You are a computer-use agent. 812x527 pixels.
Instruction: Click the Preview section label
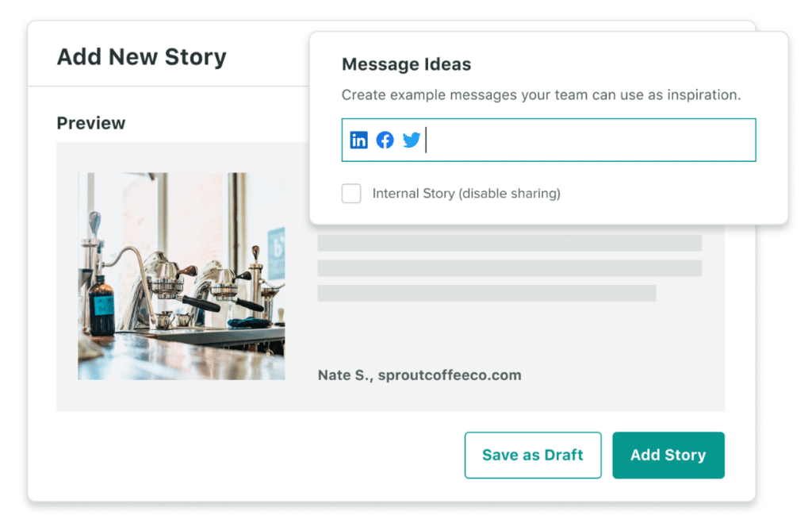[91, 123]
